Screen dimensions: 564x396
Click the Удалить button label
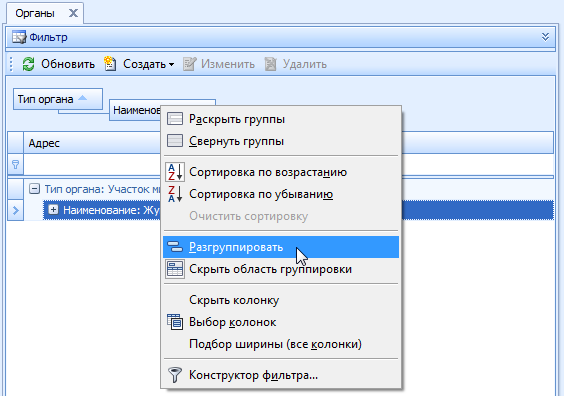[305, 64]
